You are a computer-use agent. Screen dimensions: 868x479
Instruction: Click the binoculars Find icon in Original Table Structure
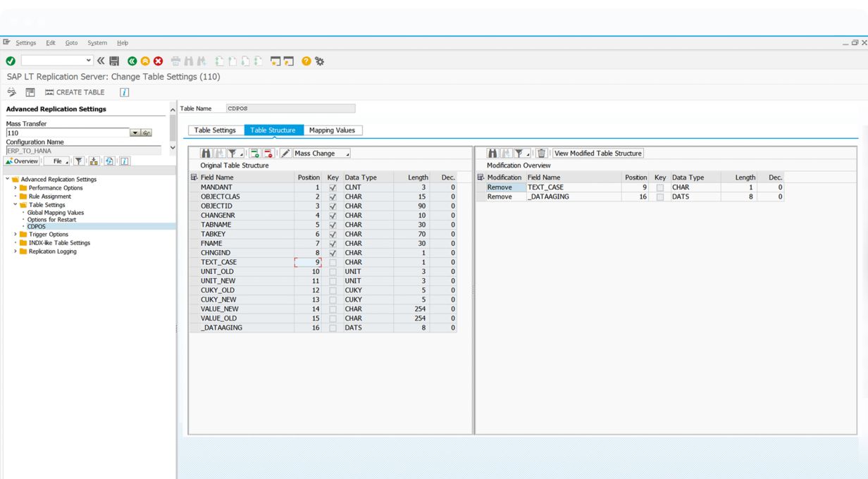[x=206, y=154]
